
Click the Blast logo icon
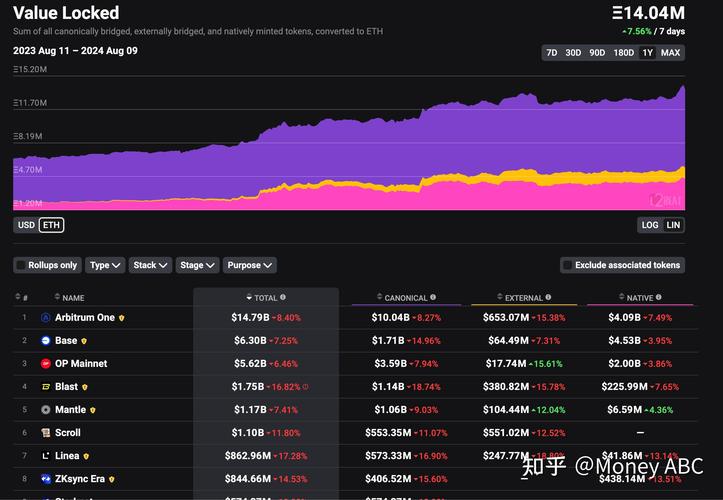pos(46,387)
